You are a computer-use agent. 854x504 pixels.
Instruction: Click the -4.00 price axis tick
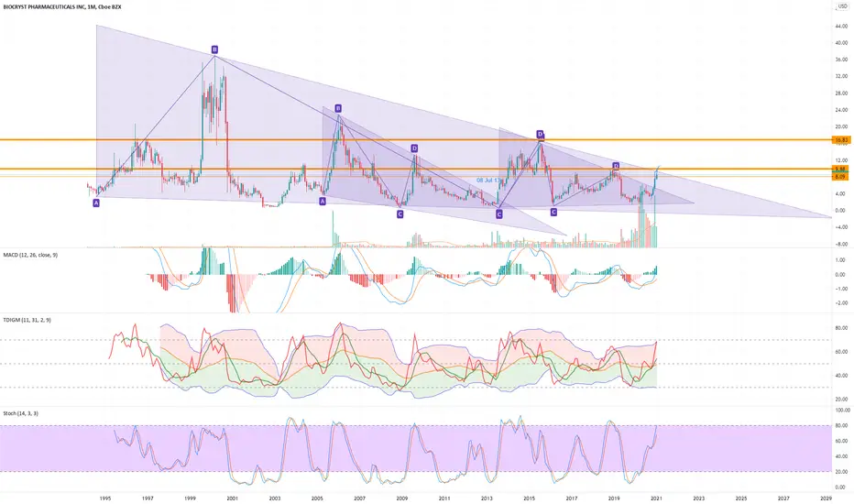841,227
